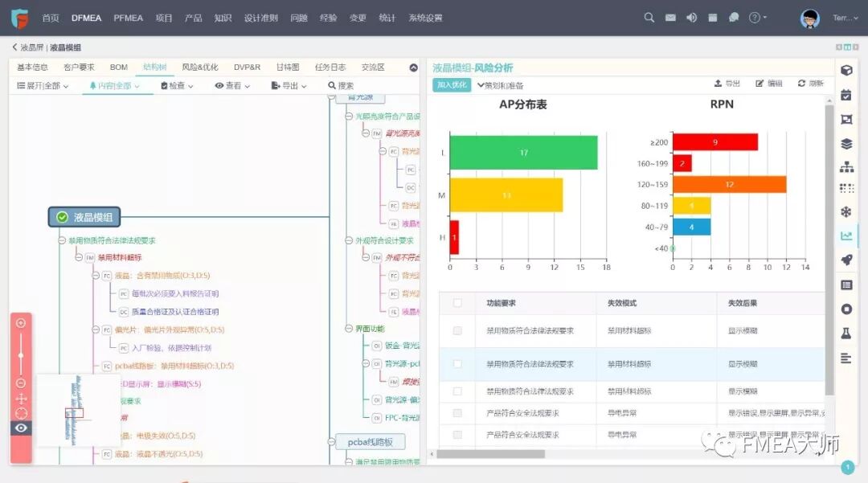This screenshot has width=868, height=483.
Task: Click the green L bar in AP chart
Action: 524,153
